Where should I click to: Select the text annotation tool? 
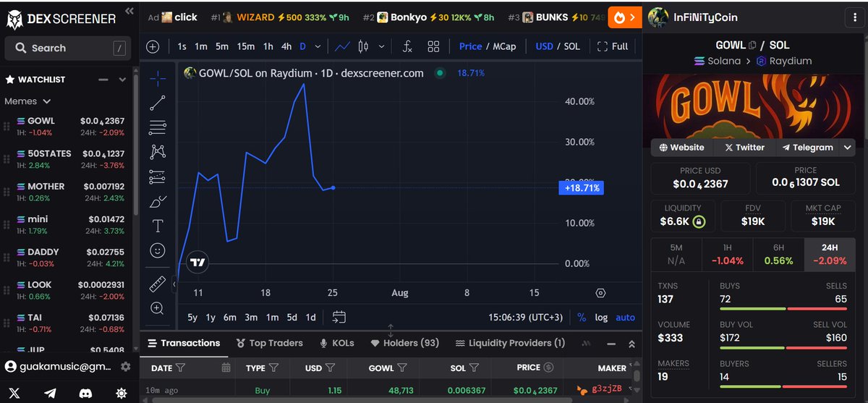click(x=157, y=226)
